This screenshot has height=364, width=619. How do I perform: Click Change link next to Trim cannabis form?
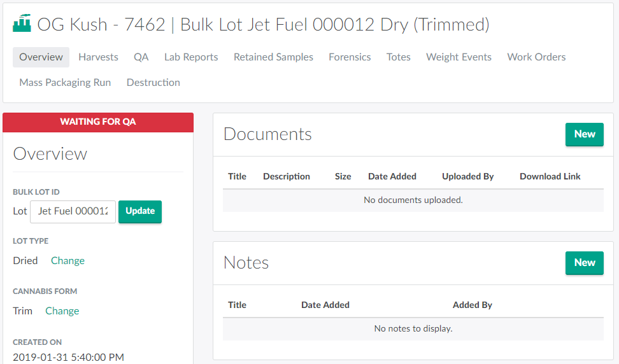(62, 311)
